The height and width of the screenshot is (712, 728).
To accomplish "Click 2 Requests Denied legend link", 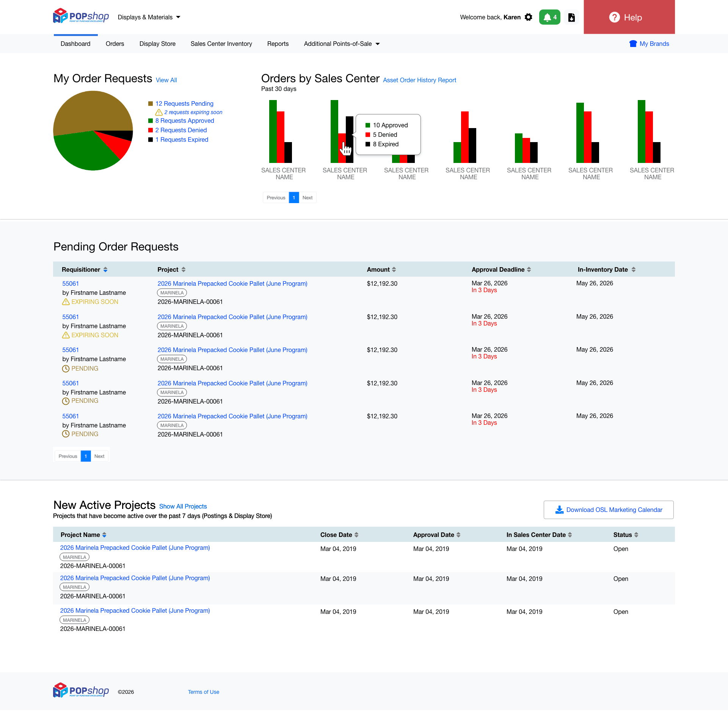I will pos(181,130).
